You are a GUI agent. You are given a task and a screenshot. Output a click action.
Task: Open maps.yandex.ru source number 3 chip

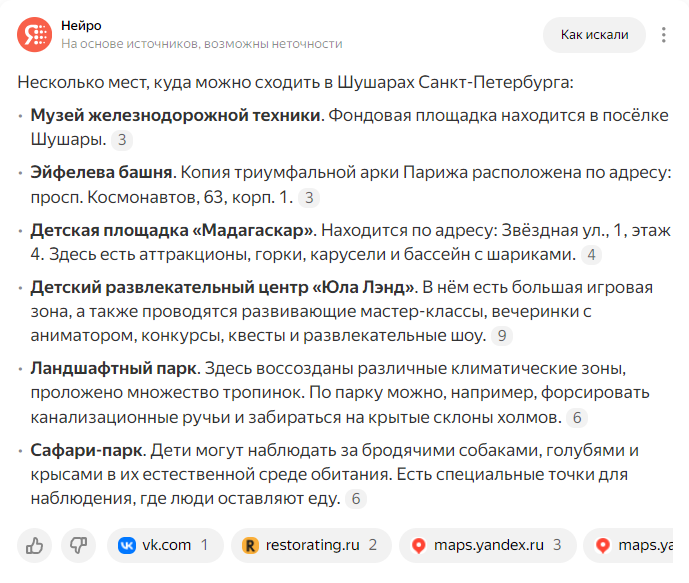(x=488, y=546)
